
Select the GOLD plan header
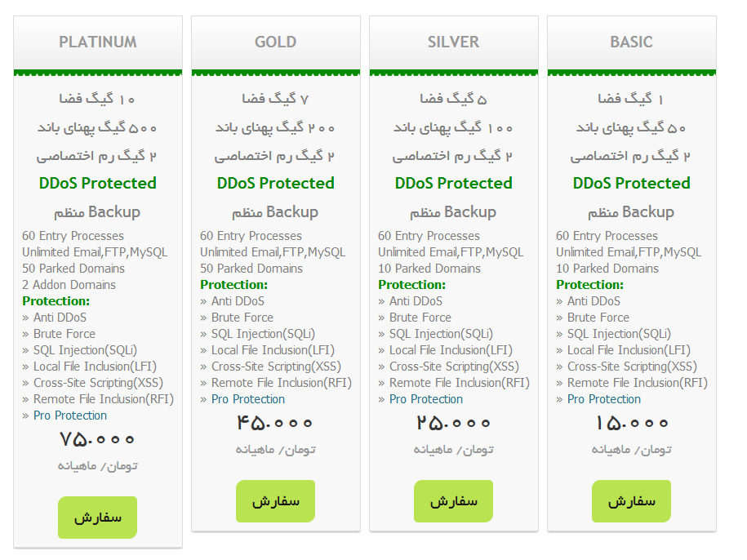(276, 42)
